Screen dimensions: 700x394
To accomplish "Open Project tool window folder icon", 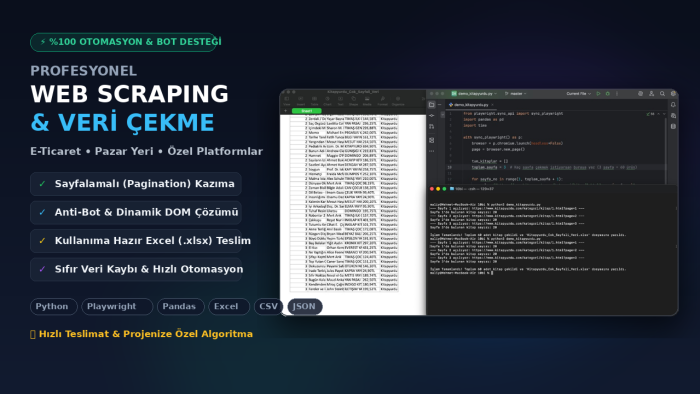I will pyautogui.click(x=431, y=105).
